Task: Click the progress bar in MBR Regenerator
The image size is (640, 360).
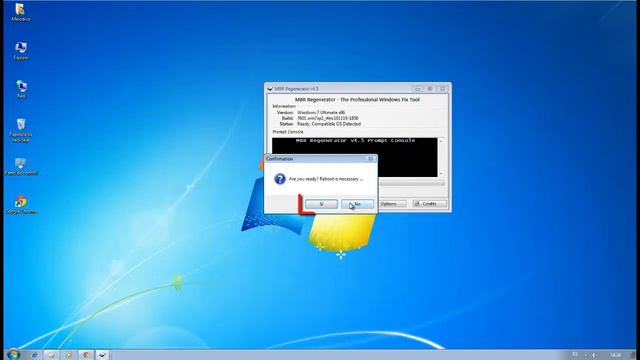Action: (x=411, y=184)
